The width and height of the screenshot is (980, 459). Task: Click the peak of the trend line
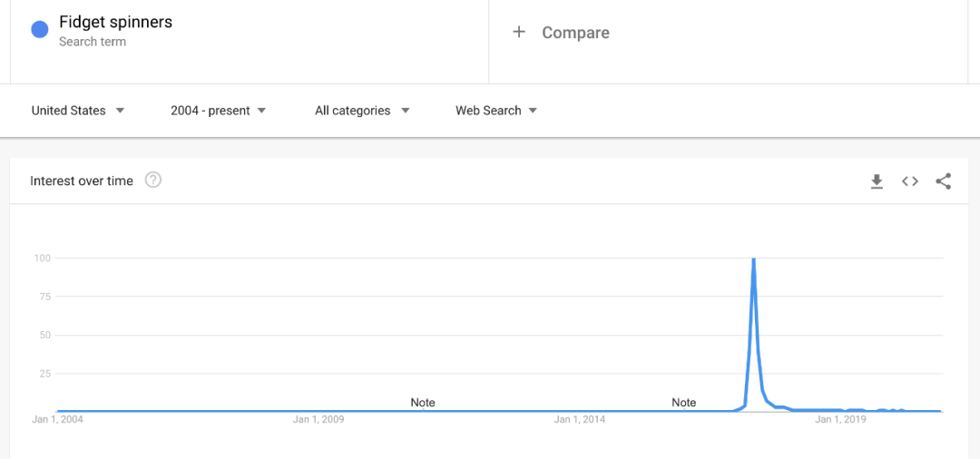(754, 259)
